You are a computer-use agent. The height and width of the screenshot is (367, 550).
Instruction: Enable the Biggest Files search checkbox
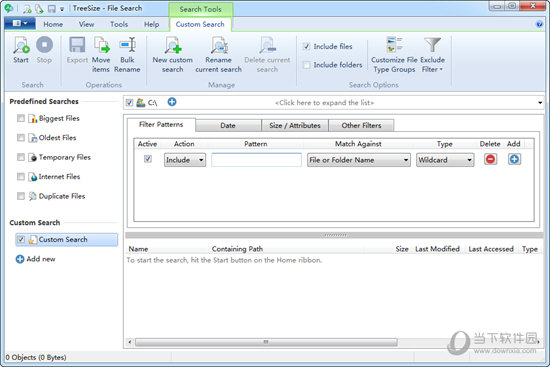click(x=21, y=118)
